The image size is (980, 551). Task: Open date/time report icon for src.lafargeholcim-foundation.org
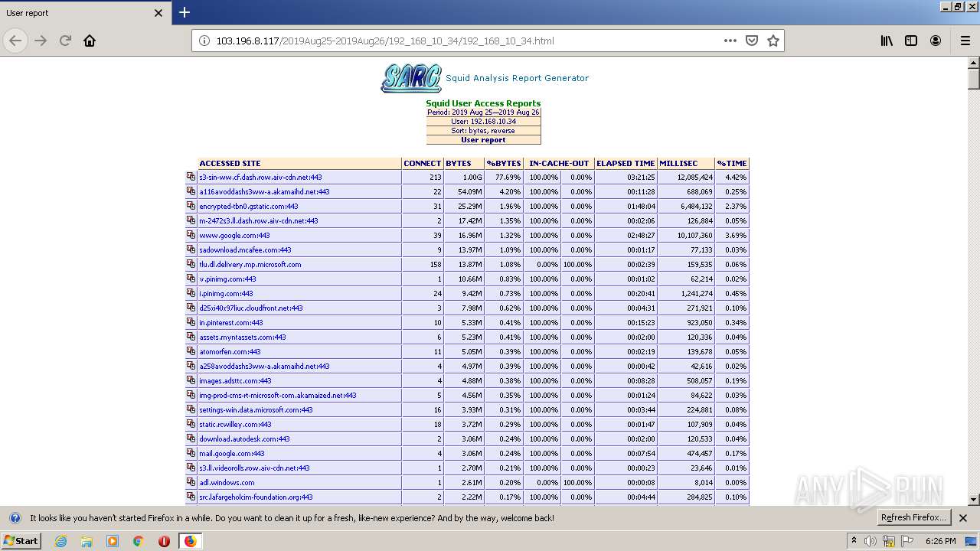[191, 497]
